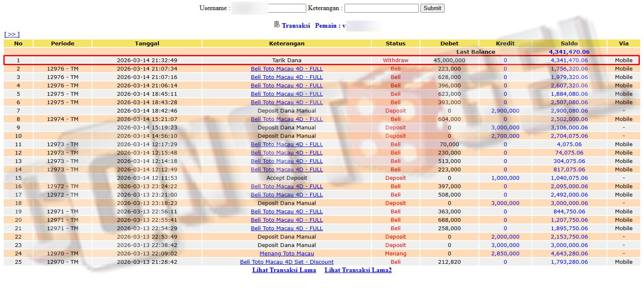Image resolution: width=644 pixels, height=289 pixels.
Task: Open Beli Toto Macau 4D link in row 2
Action: tap(287, 69)
